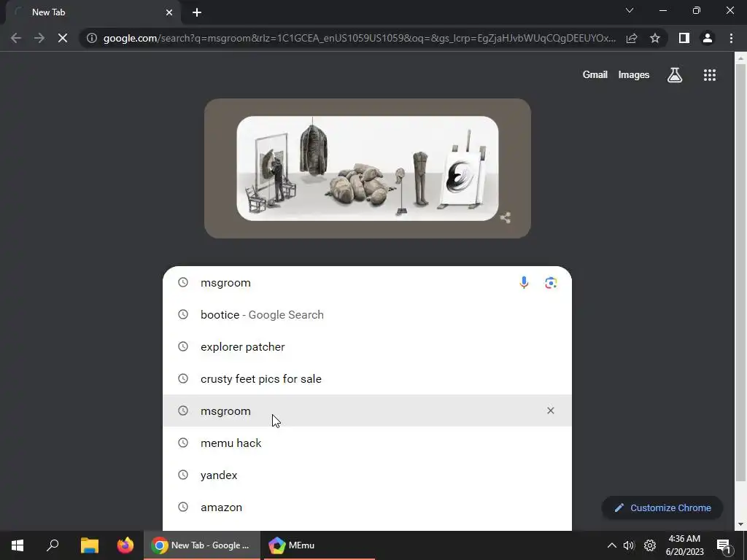747x560 pixels.
Task: Remove msgroom suggestion from history
Action: point(550,411)
